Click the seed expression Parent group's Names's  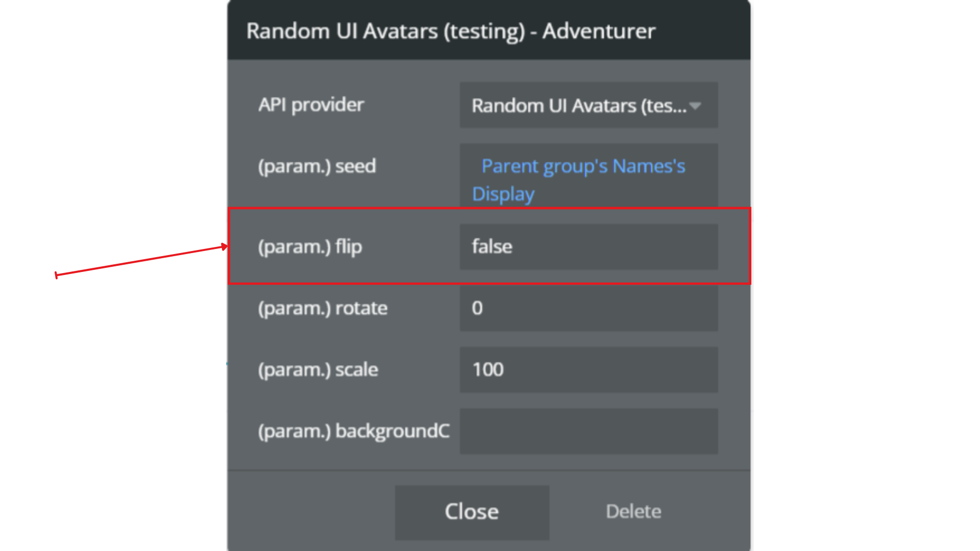tap(583, 166)
